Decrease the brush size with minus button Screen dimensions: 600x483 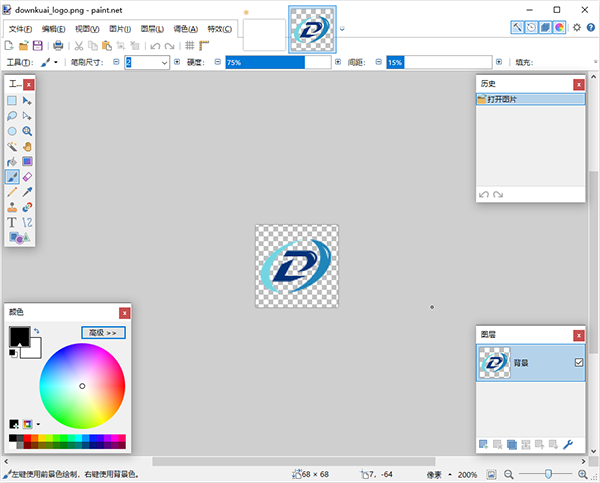coord(116,62)
